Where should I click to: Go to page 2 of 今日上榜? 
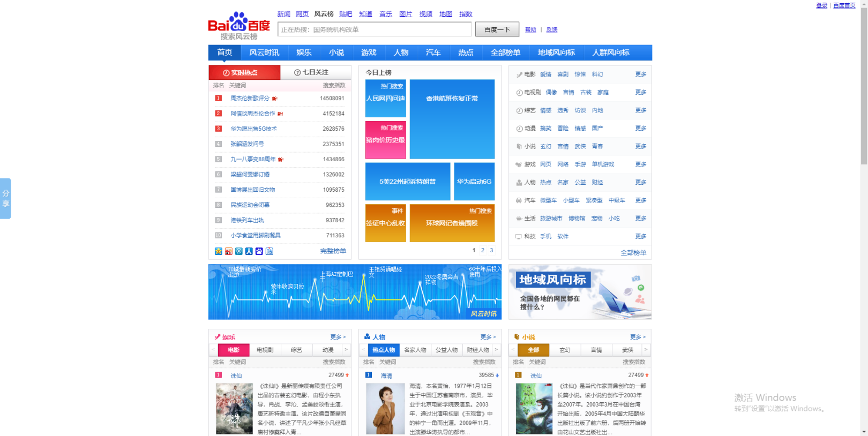coord(482,250)
